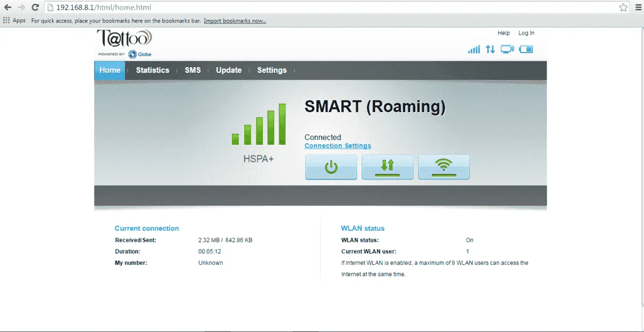This screenshot has height=332, width=644.
Task: Click the connected devices monitor icon
Action: click(507, 49)
